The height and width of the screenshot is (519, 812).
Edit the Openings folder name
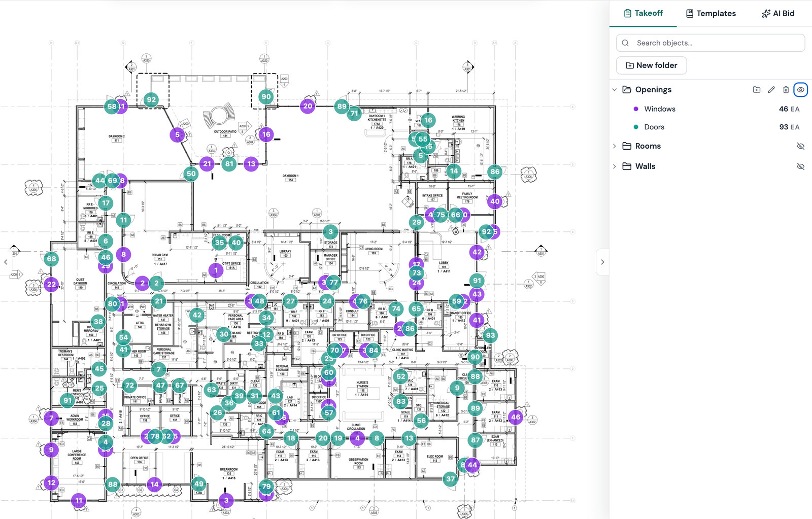click(771, 90)
